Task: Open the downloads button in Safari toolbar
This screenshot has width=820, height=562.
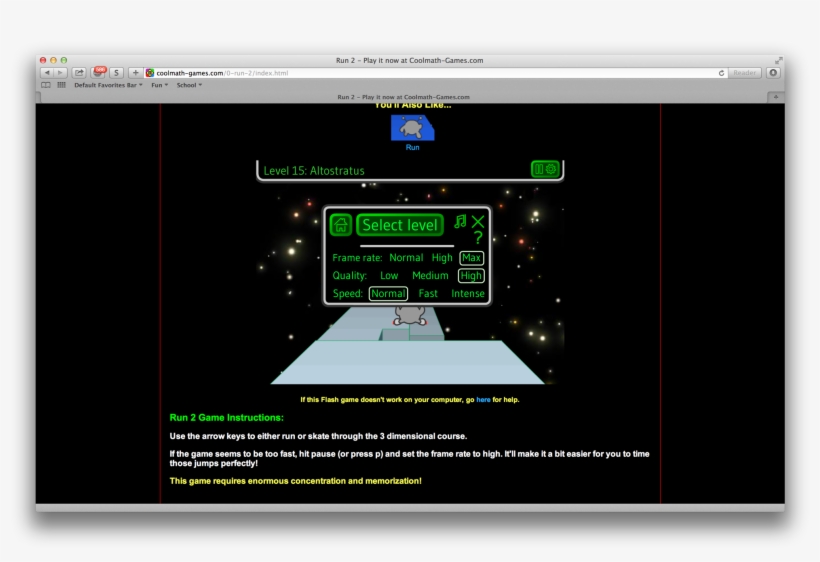Action: pyautogui.click(x=773, y=73)
